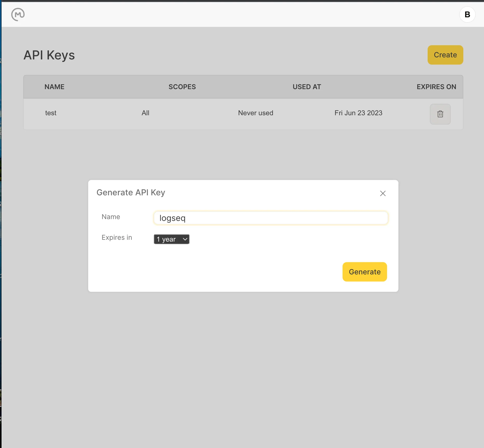Click the USED AT column header
This screenshot has height=448, width=484.
(x=307, y=87)
